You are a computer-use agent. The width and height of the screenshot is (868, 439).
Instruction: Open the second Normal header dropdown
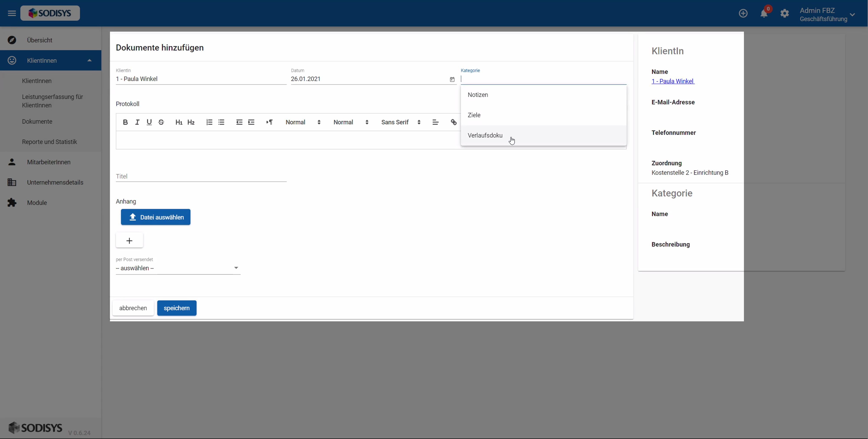[351, 122]
